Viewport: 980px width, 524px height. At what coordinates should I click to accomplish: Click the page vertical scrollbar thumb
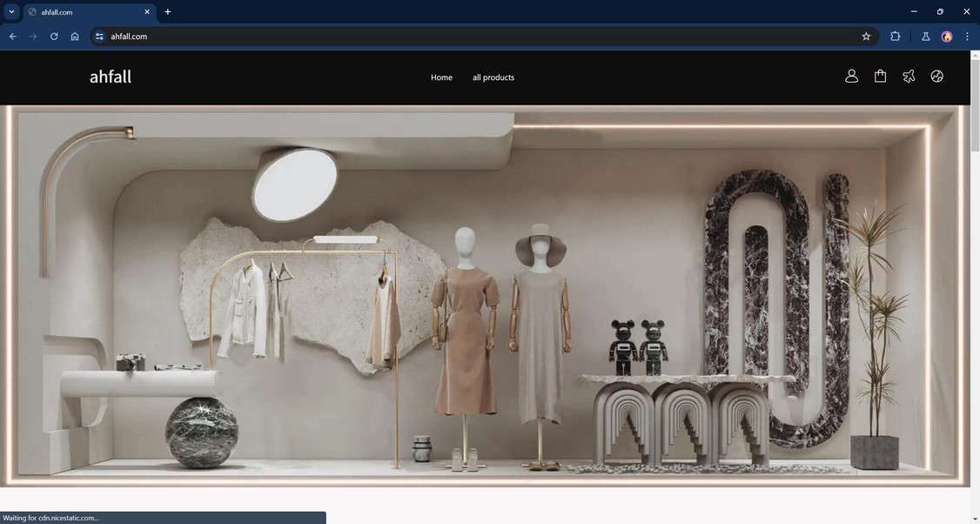pyautogui.click(x=975, y=105)
